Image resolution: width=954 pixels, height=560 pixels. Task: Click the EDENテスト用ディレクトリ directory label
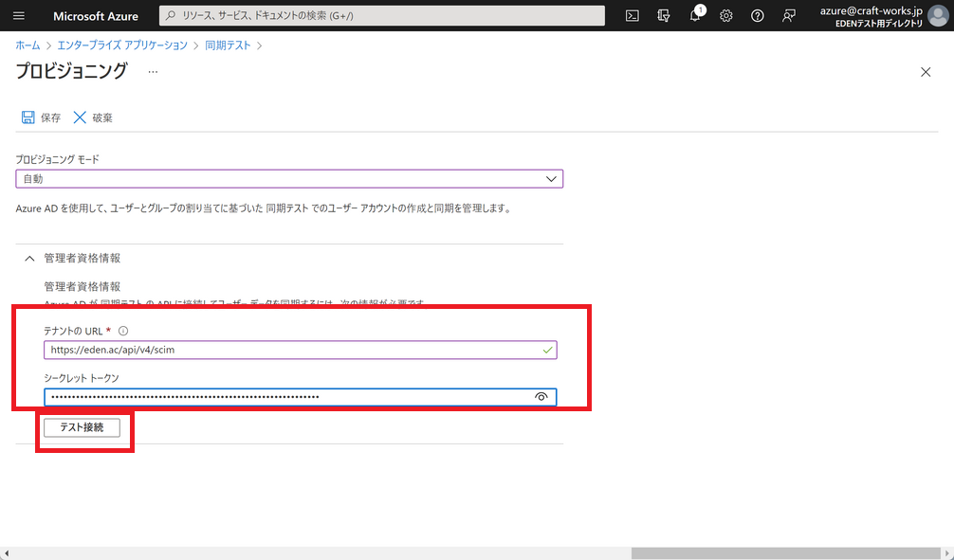click(x=879, y=23)
